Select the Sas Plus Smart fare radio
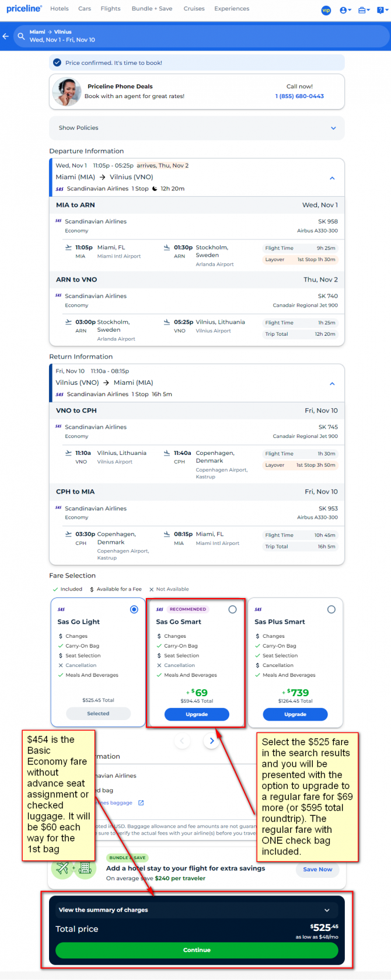The height and width of the screenshot is (980, 391). tap(331, 609)
